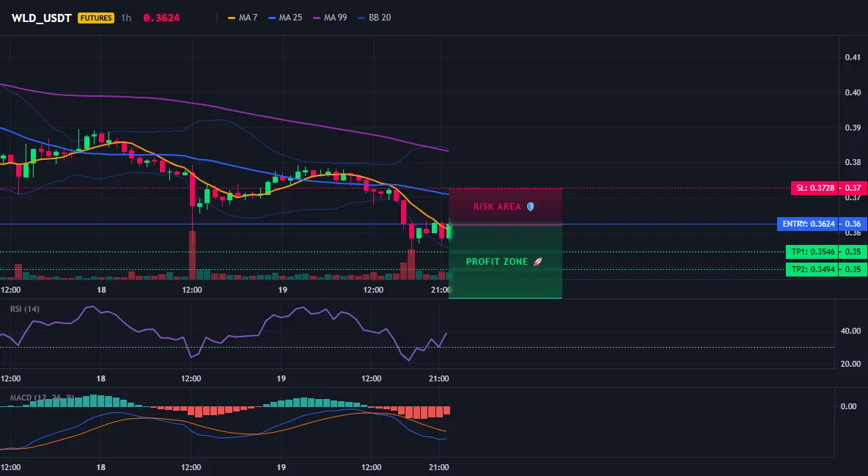The width and height of the screenshot is (868, 476).
Task: Click the rocket icon next to PROFIT ZONE
Action: coord(537,262)
